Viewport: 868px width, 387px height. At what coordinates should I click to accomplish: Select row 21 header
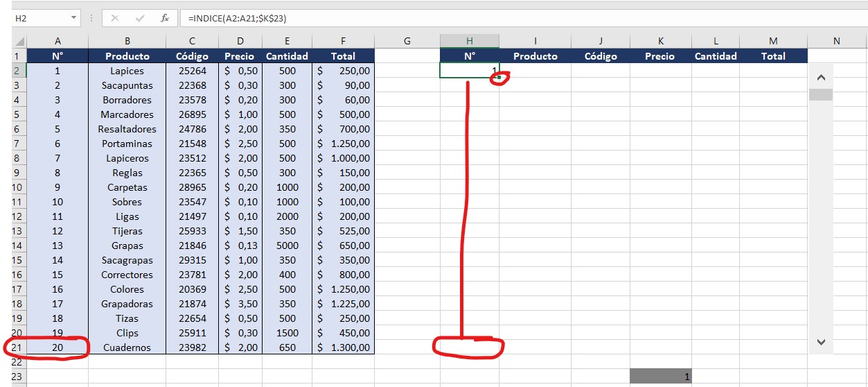[19, 347]
